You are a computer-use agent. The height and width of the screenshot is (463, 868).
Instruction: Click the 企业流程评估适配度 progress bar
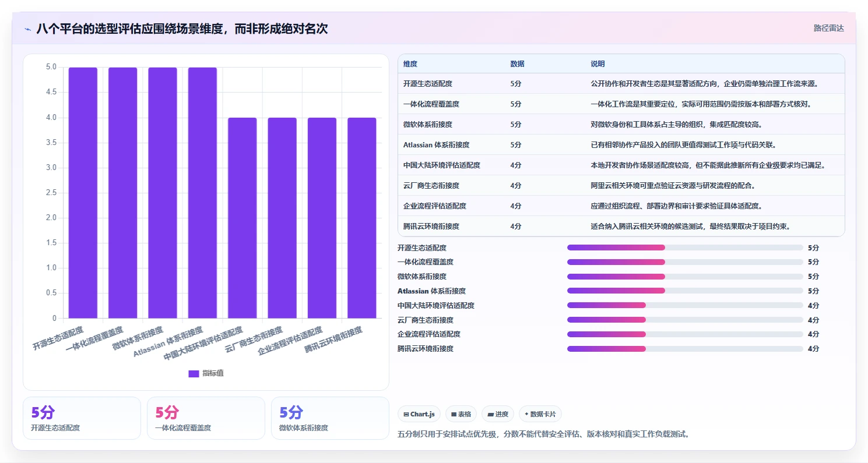pyautogui.click(x=685, y=334)
